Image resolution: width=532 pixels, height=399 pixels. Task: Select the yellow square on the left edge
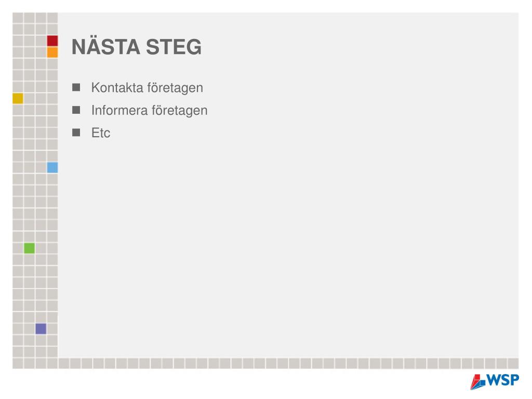click(18, 98)
